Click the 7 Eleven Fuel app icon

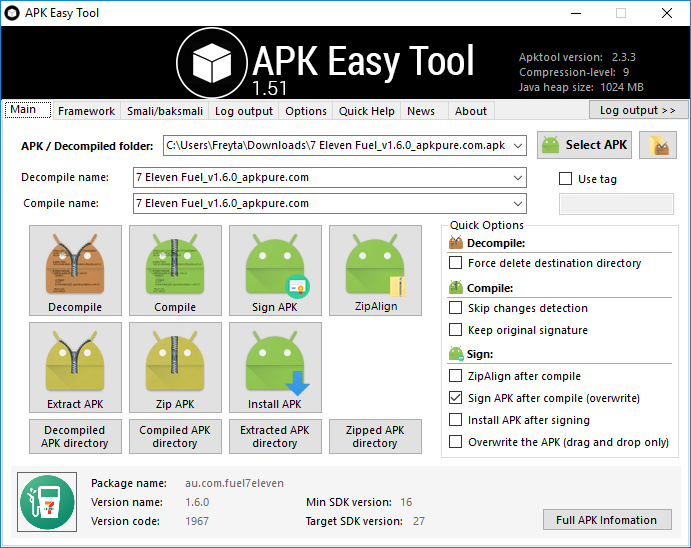(47, 502)
